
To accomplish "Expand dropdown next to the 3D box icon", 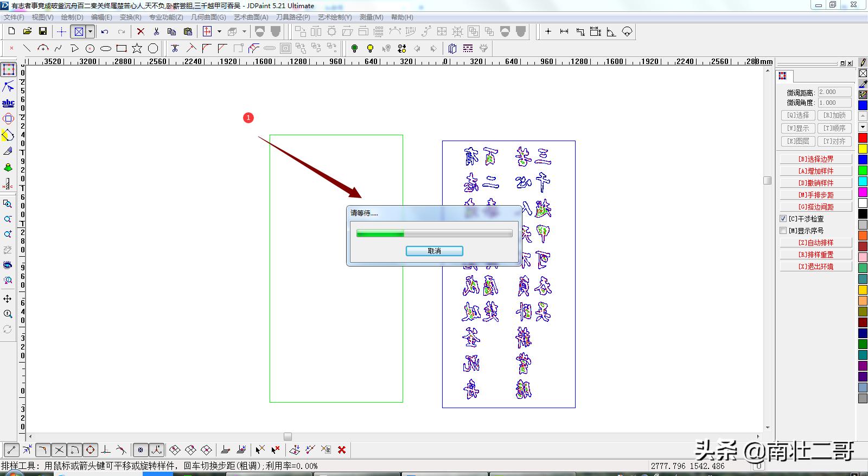I will 244,31.
